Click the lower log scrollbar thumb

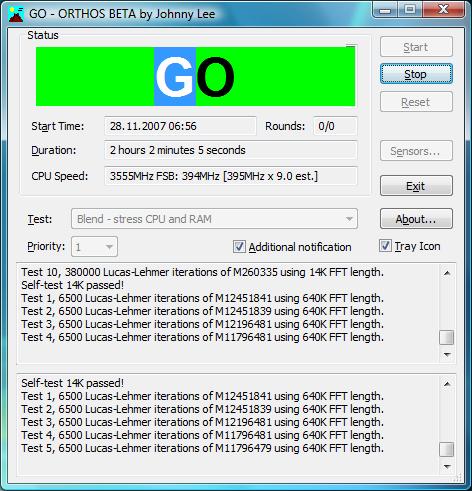click(x=447, y=449)
